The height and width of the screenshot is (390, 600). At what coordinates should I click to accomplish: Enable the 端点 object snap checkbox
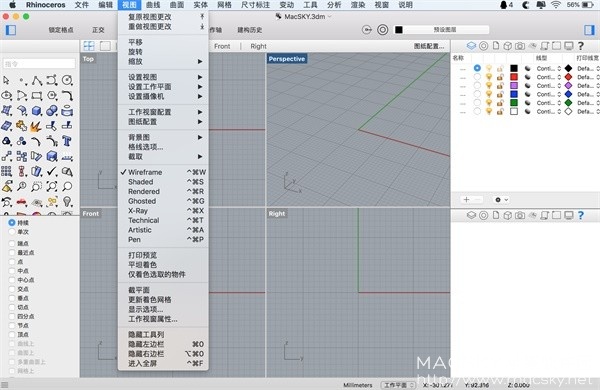coord(11,243)
